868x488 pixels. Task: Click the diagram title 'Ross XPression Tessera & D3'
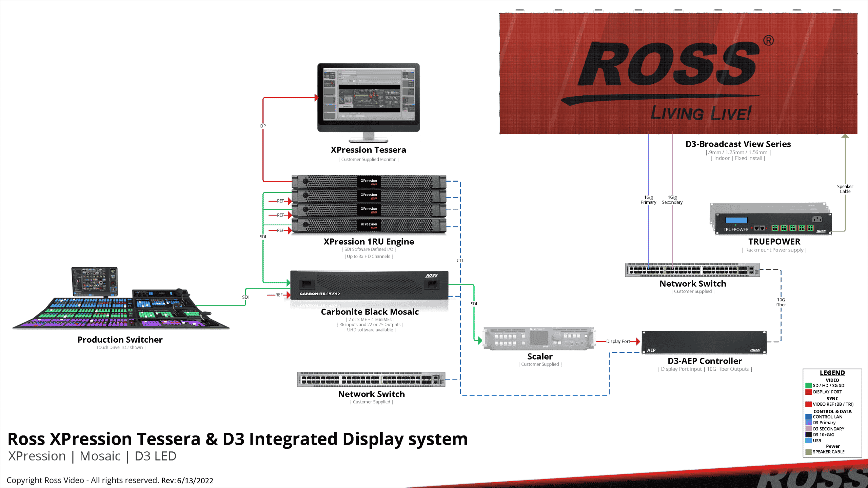pyautogui.click(x=237, y=439)
